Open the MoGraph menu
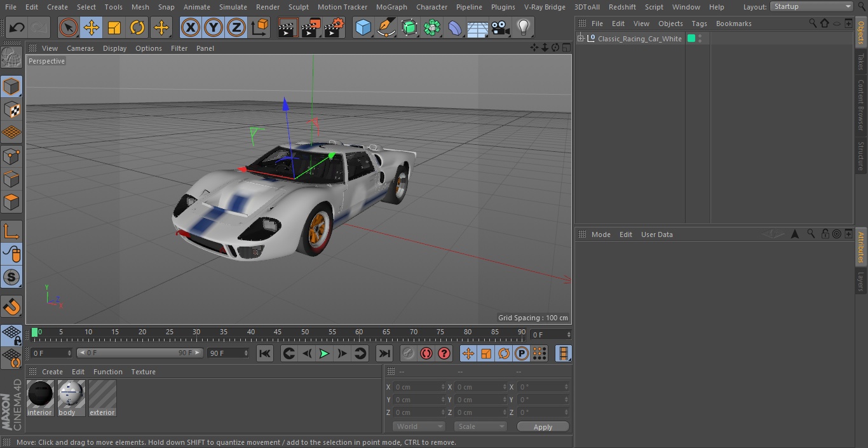868x448 pixels. [391, 7]
